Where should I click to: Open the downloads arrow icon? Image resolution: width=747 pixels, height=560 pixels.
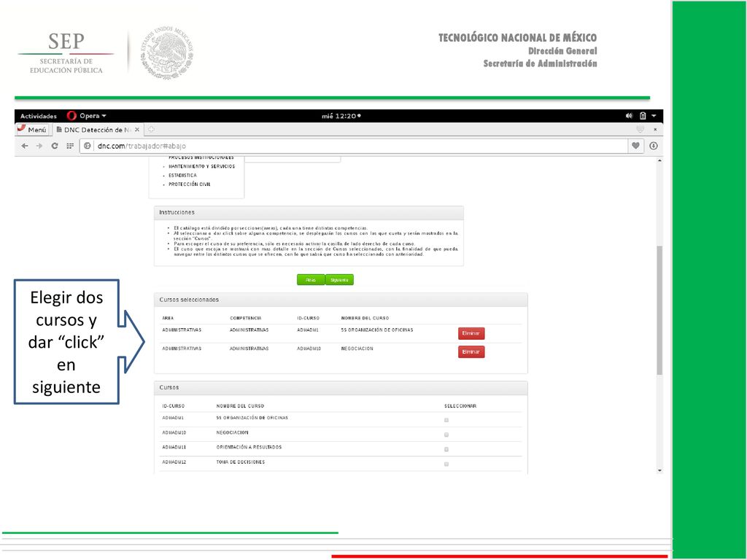click(x=654, y=146)
